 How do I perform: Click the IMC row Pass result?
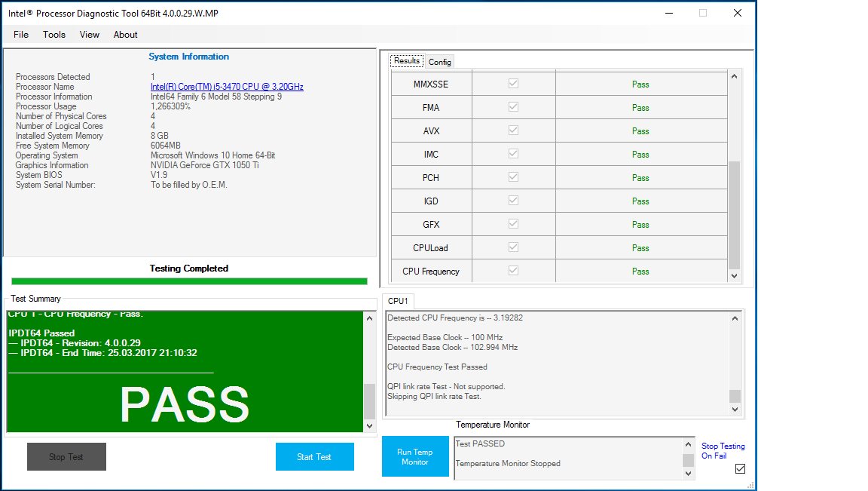click(640, 155)
